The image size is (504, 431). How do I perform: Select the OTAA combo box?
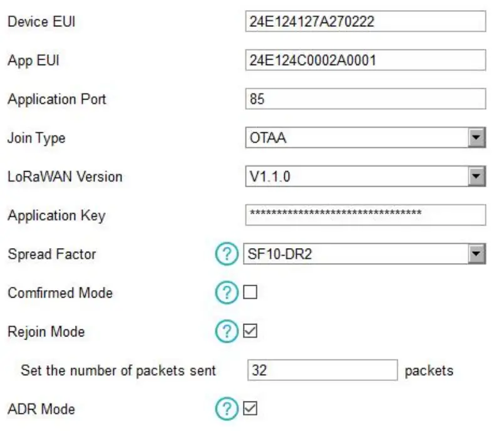coord(356,138)
